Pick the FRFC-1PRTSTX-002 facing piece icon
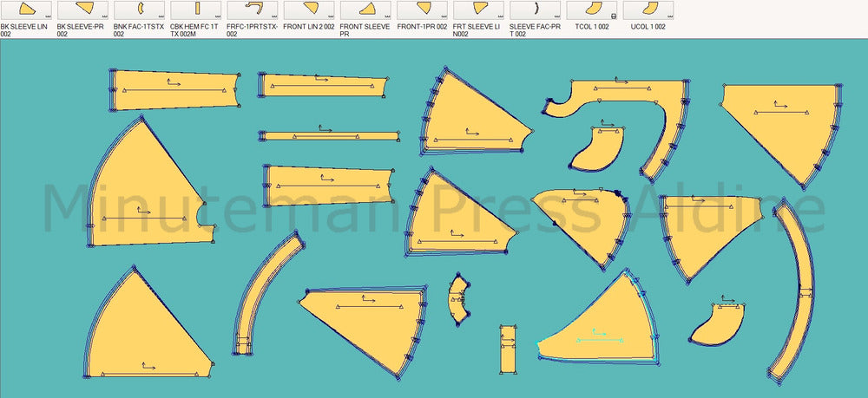 tap(254, 10)
